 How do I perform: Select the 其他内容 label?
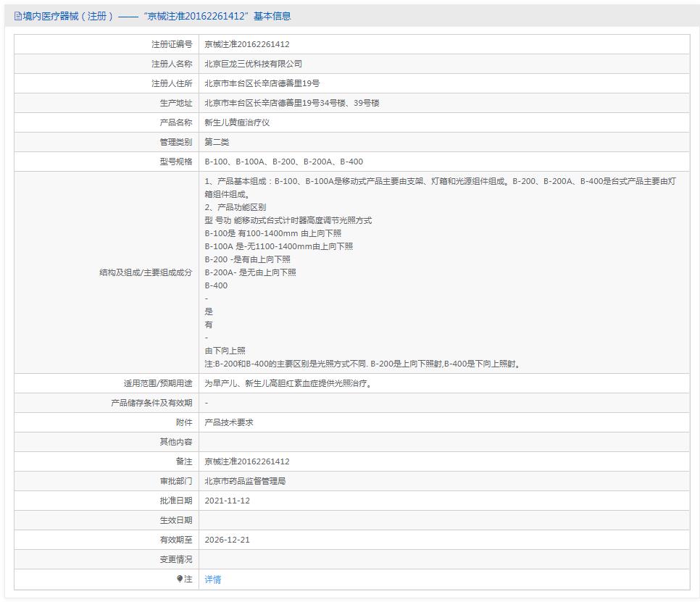(x=176, y=442)
